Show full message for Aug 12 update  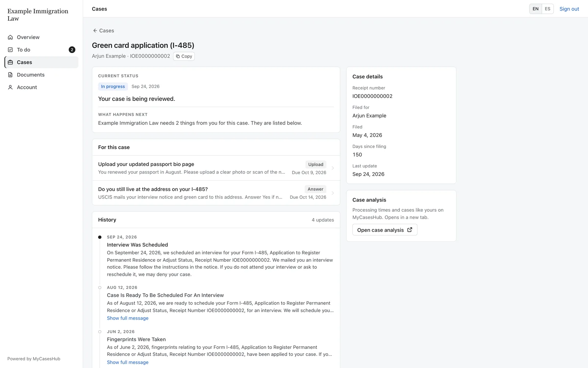pos(128,318)
